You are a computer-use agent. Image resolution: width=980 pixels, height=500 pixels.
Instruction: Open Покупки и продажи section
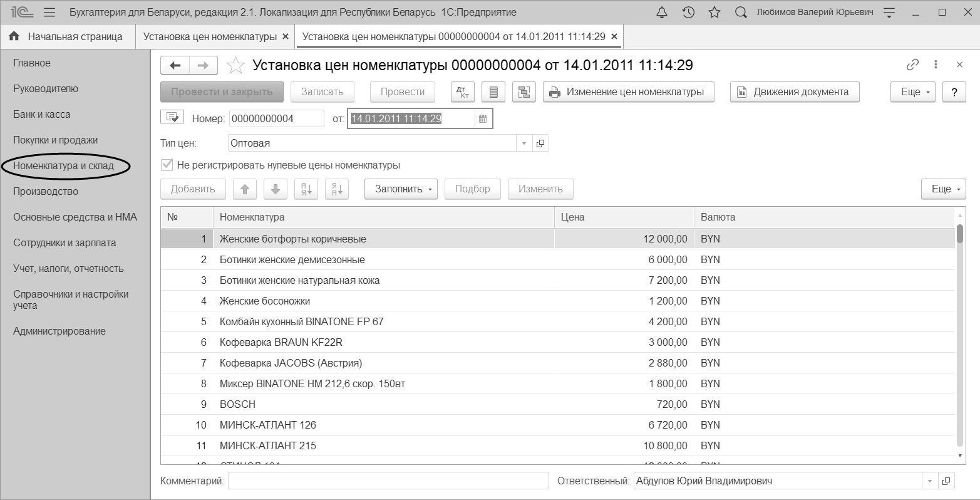click(56, 140)
